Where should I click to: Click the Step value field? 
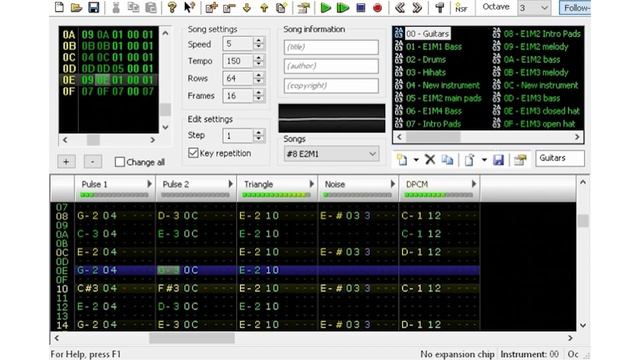tap(238, 136)
